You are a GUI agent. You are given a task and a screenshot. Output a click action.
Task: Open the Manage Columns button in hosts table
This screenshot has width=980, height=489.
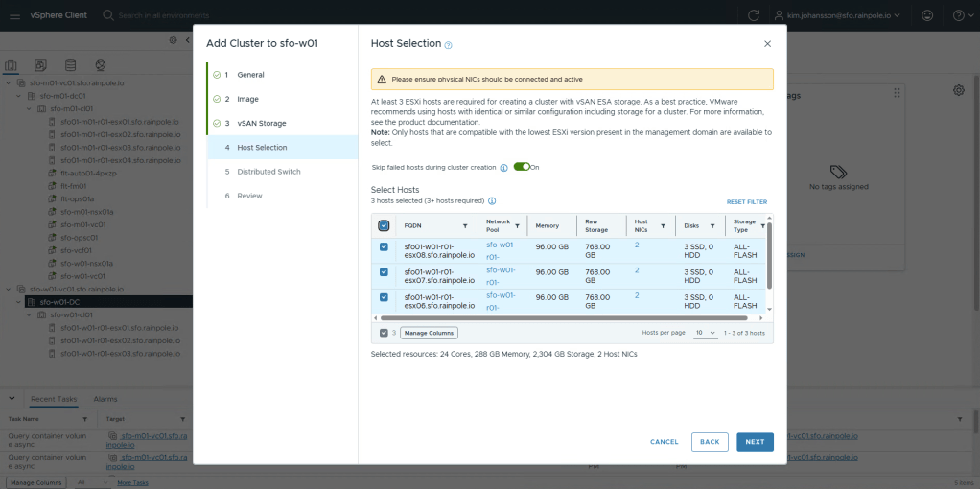pos(429,333)
